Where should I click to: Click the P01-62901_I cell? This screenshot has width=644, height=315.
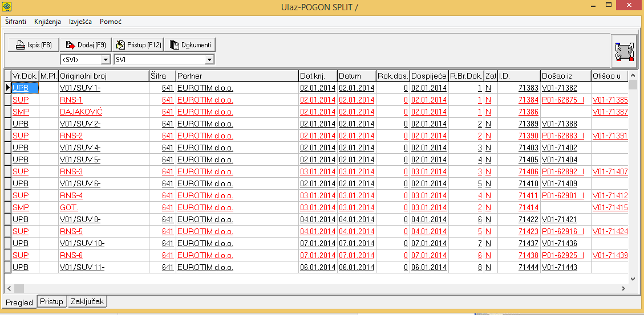tap(565, 195)
